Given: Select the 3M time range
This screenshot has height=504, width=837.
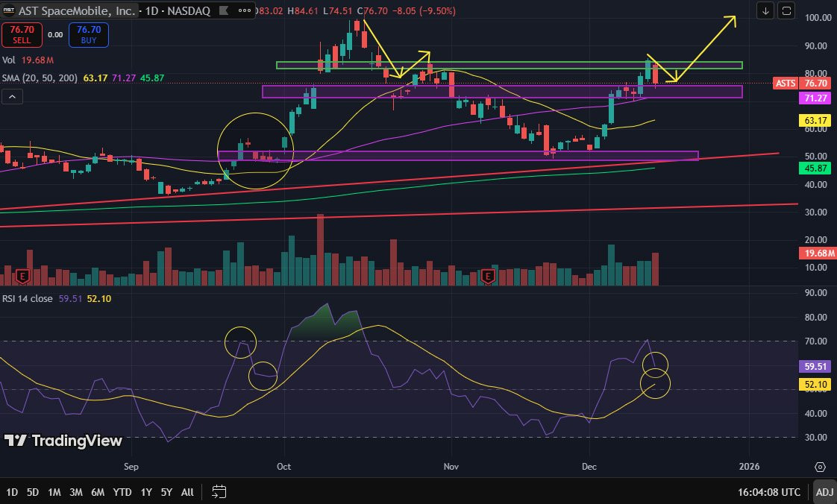Looking at the screenshot, I should point(76,492).
